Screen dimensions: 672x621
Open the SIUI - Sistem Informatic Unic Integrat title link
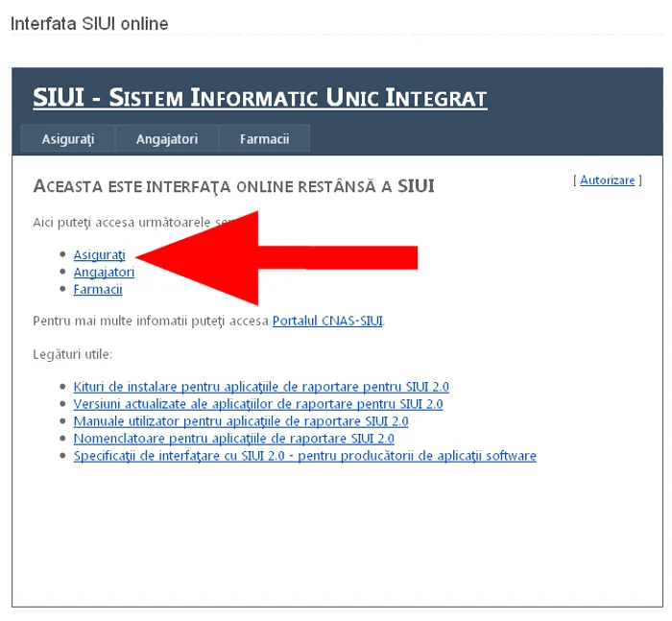(x=260, y=98)
